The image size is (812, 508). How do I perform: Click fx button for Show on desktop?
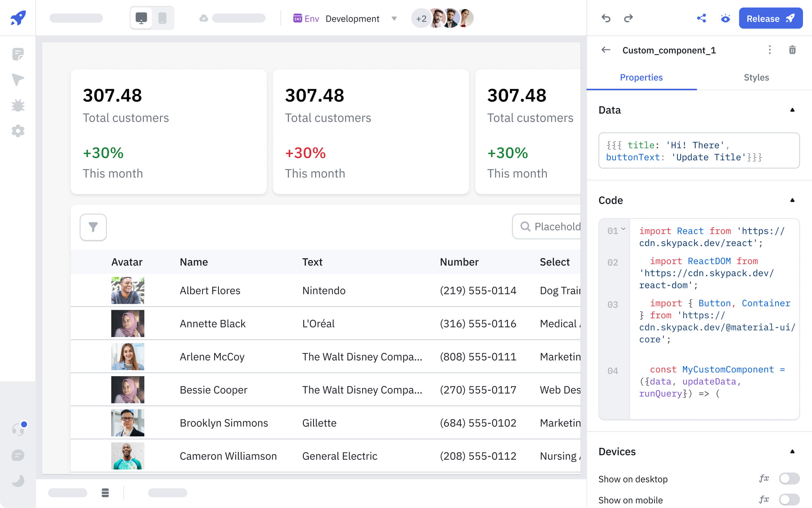764,479
